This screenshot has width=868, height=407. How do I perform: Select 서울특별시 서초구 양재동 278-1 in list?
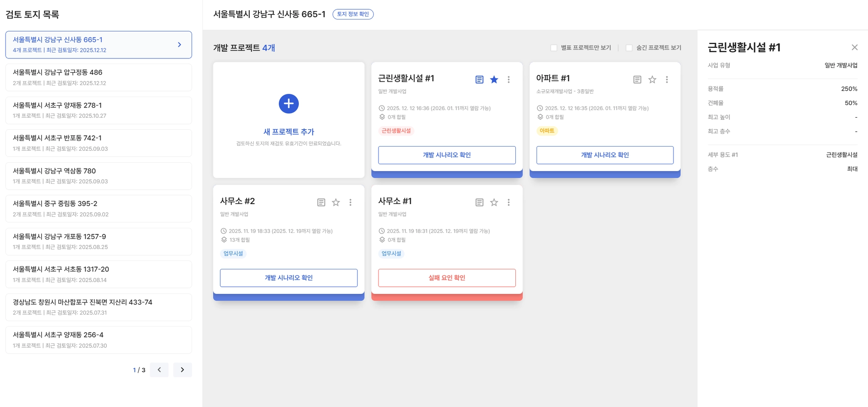[x=99, y=110]
